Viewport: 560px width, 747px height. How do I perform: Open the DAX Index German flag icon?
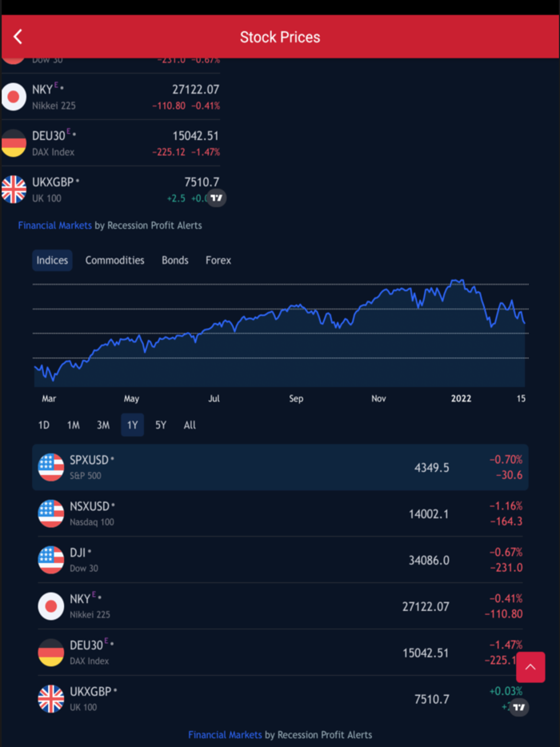[x=50, y=653]
